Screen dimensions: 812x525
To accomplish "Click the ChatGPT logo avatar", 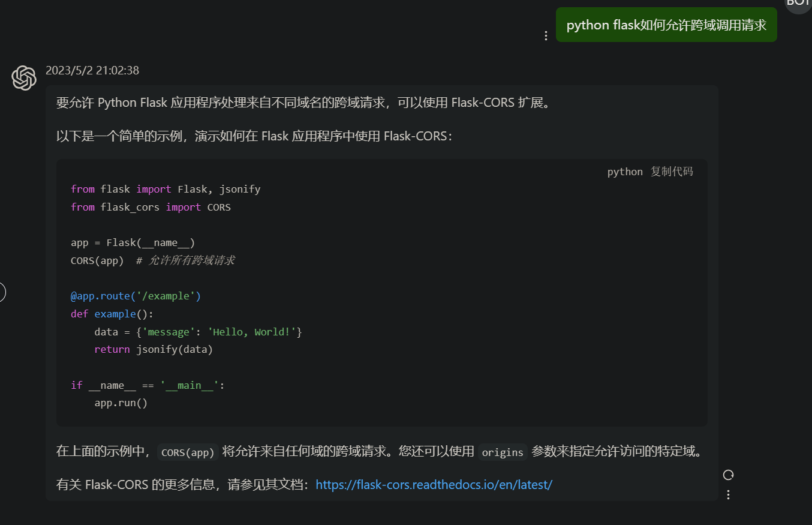I will coord(24,77).
